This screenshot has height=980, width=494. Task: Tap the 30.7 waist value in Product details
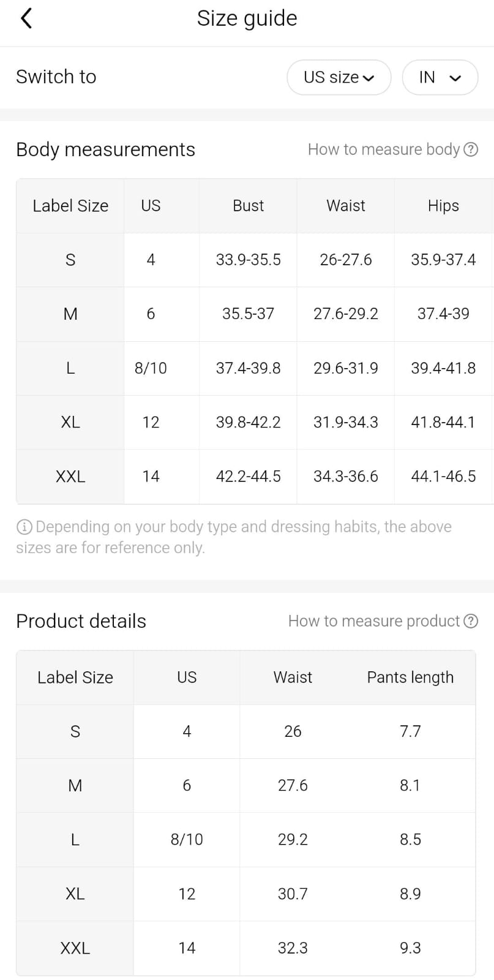click(293, 894)
